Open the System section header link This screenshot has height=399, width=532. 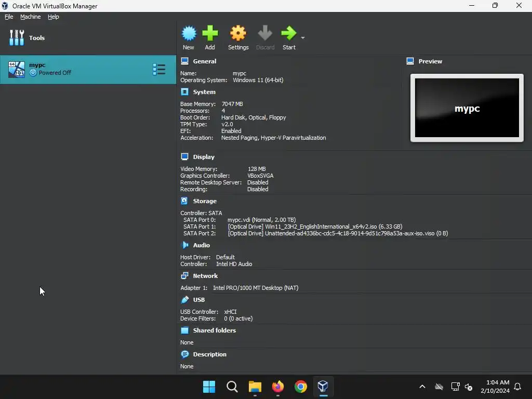tap(204, 92)
